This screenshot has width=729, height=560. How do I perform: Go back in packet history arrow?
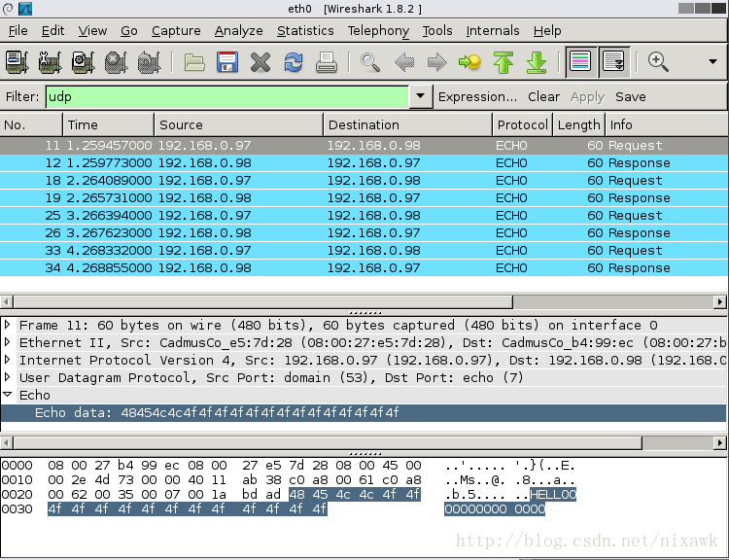coord(404,62)
